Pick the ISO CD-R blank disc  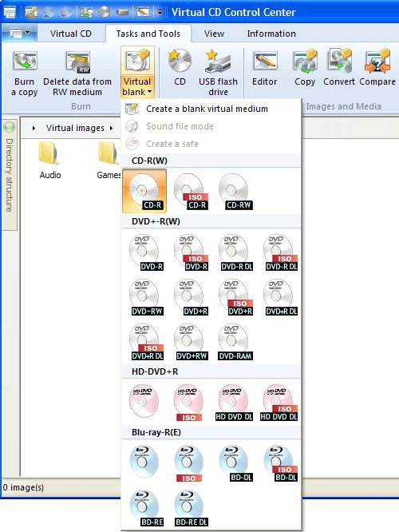click(191, 192)
